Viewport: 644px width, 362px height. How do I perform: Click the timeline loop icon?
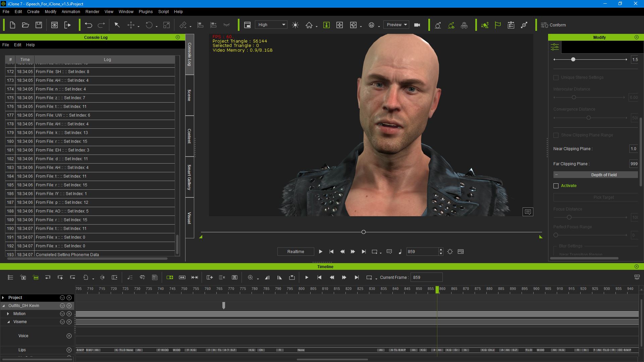[x=369, y=278]
